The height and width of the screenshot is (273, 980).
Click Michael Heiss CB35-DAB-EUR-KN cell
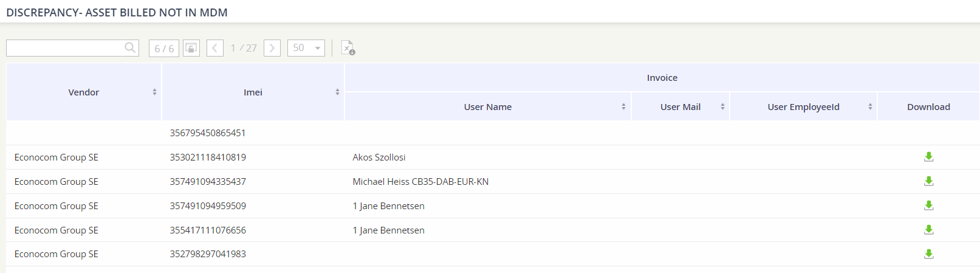420,181
